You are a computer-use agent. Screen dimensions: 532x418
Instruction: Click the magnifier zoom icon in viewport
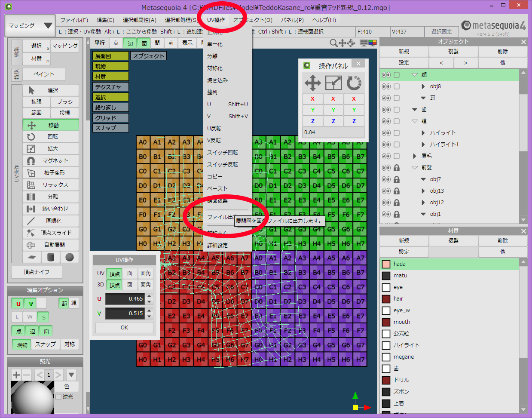click(x=333, y=43)
